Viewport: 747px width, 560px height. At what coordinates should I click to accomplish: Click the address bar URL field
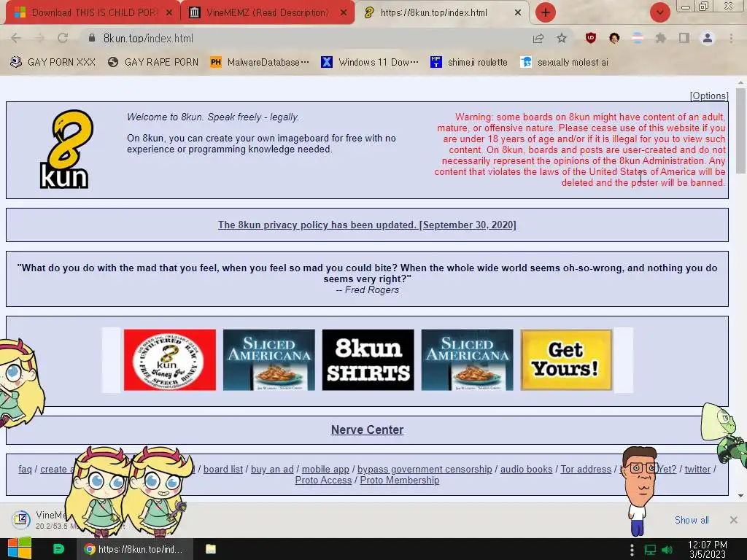tap(309, 38)
